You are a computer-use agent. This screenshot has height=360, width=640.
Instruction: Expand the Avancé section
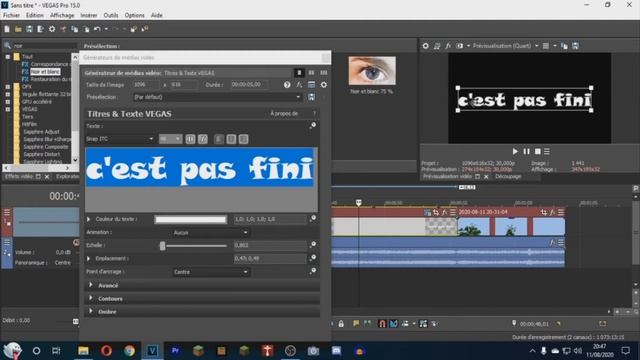(91, 285)
